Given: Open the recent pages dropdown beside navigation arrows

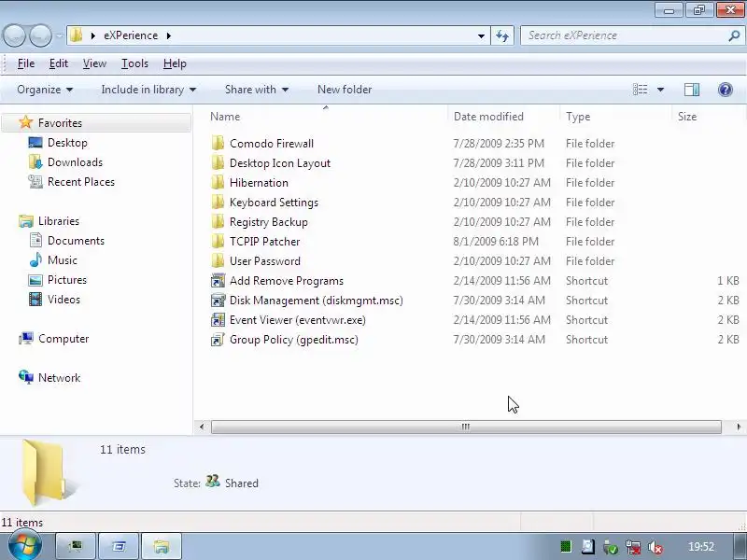Looking at the screenshot, I should [x=60, y=35].
